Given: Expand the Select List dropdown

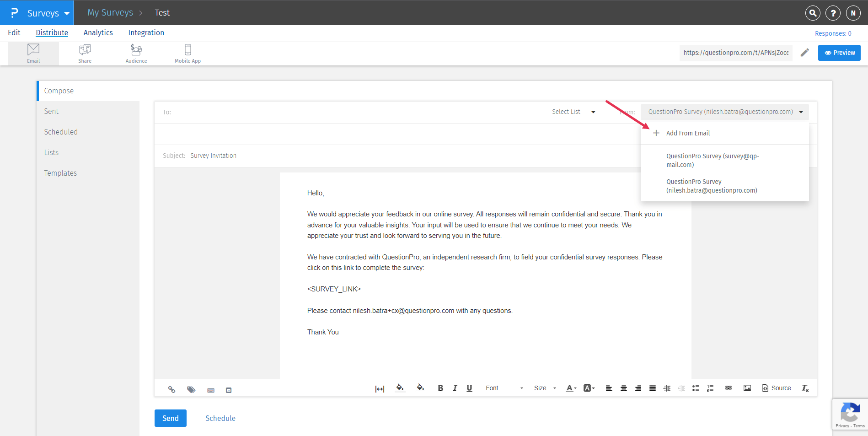Looking at the screenshot, I should 573,112.
